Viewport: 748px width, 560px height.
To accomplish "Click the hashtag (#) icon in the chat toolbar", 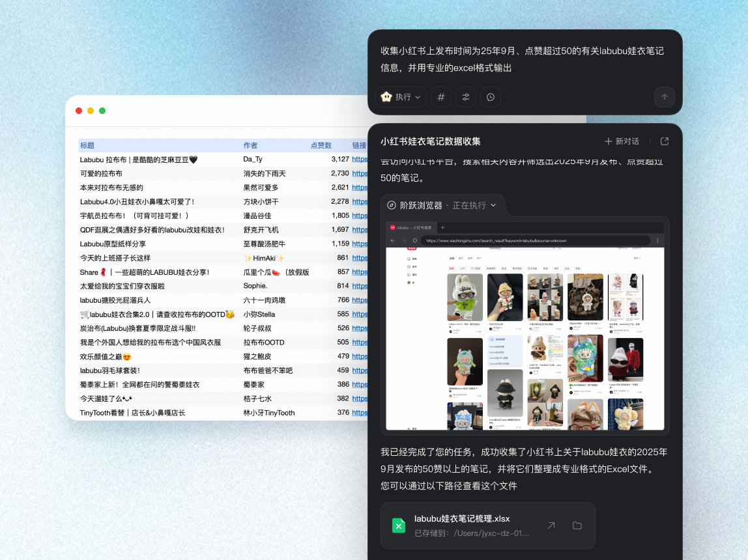I will click(440, 96).
